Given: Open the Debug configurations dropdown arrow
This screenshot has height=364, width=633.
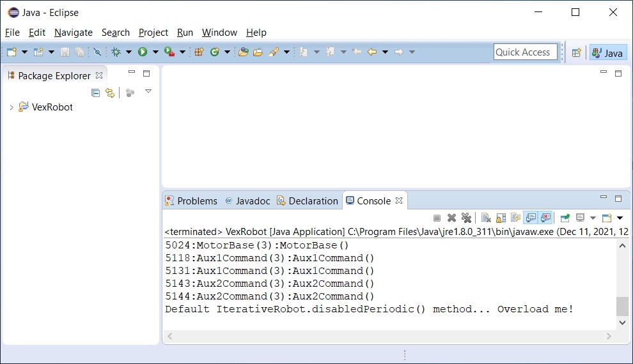Looking at the screenshot, I should coord(129,52).
